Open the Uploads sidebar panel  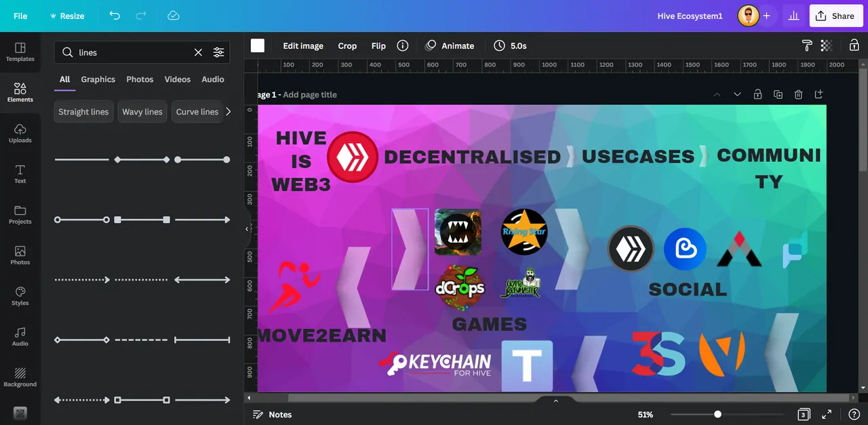point(20,134)
